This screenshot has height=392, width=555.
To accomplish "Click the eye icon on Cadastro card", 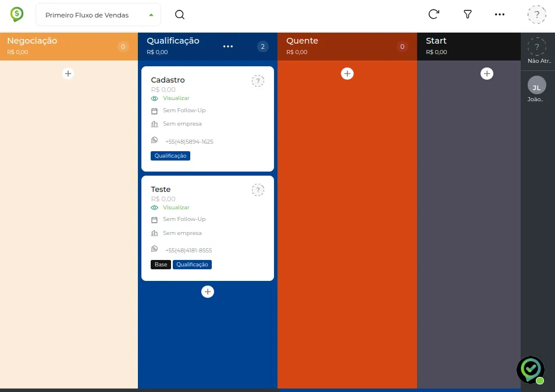I will [x=154, y=98].
